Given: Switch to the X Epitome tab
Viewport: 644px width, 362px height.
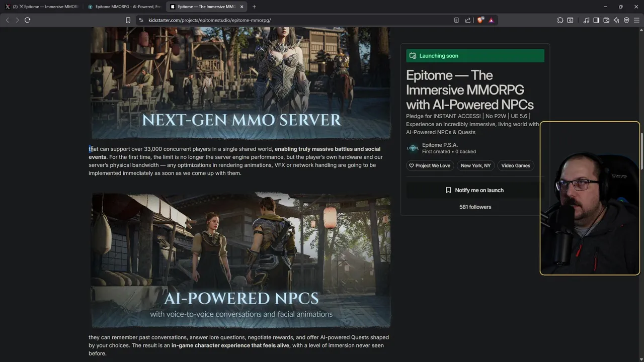Looking at the screenshot, I should pyautogui.click(x=42, y=7).
